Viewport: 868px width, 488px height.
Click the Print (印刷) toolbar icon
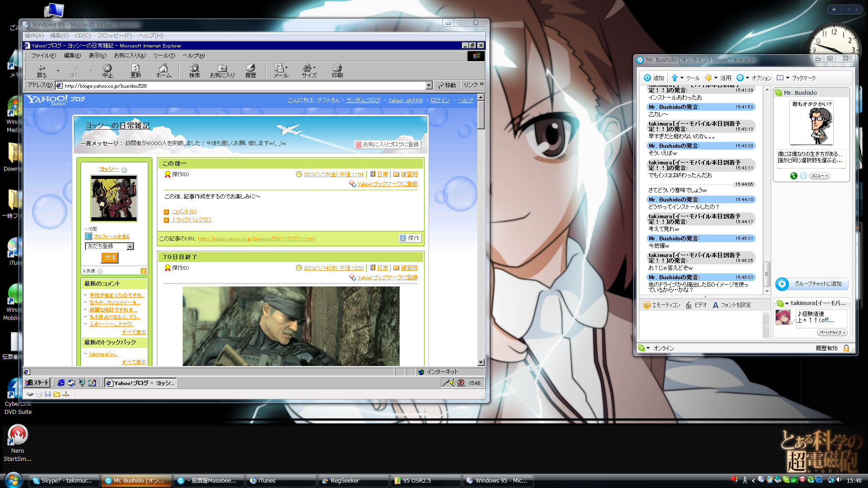337,70
